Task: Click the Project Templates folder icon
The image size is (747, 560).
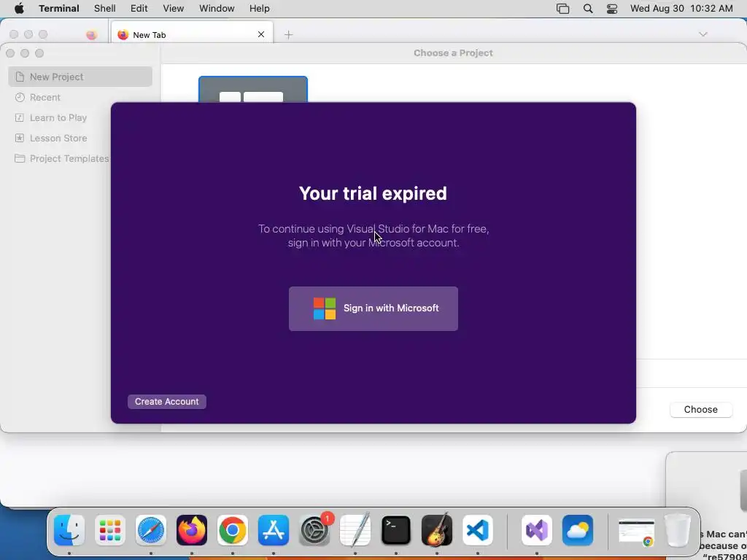Action: pyautogui.click(x=20, y=158)
